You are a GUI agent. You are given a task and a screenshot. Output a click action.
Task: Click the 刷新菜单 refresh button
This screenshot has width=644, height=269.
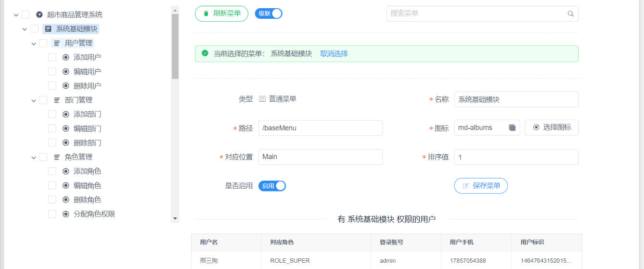pyautogui.click(x=221, y=13)
